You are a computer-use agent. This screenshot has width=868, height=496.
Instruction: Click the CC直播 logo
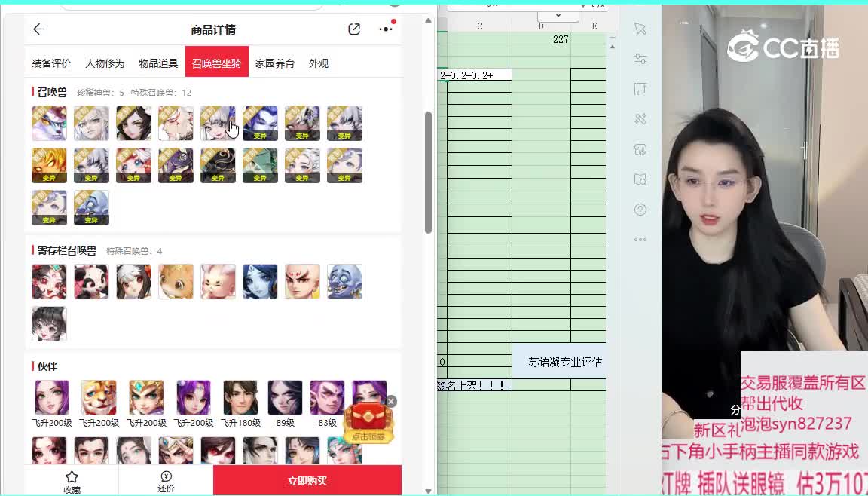tap(783, 47)
